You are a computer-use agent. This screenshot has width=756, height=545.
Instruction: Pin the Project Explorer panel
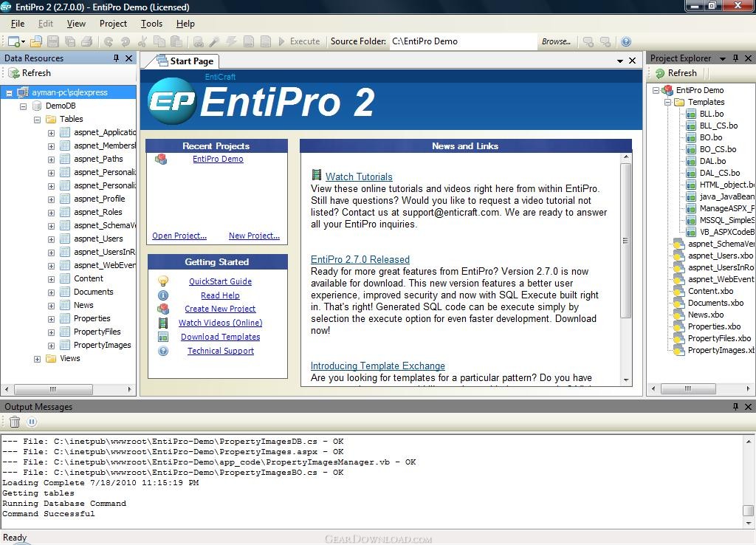[735, 58]
